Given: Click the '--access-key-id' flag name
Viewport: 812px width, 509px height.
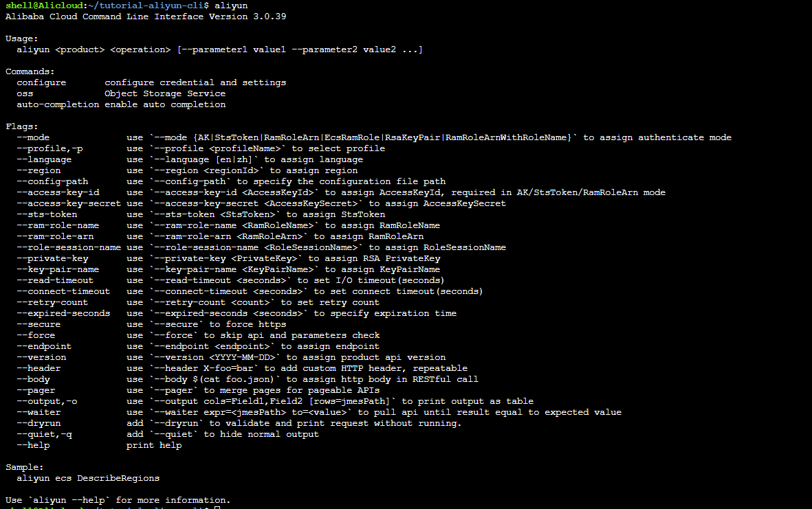Looking at the screenshot, I should point(58,192).
